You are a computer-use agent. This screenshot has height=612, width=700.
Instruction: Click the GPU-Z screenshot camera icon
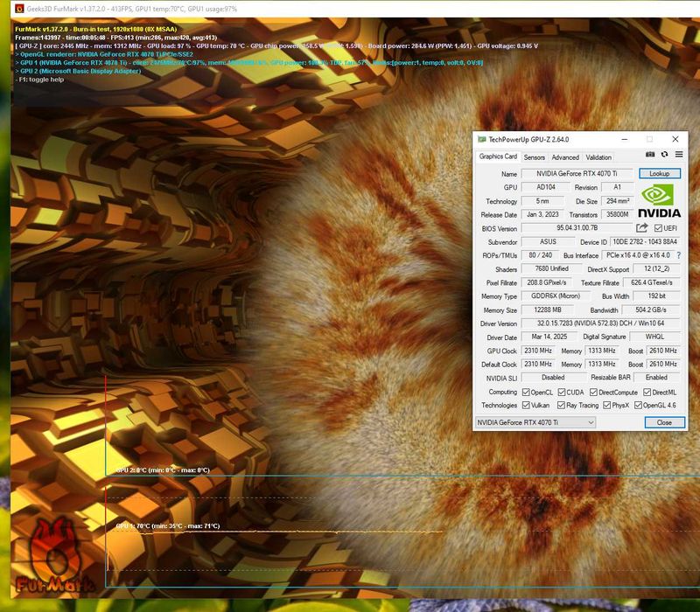point(650,155)
